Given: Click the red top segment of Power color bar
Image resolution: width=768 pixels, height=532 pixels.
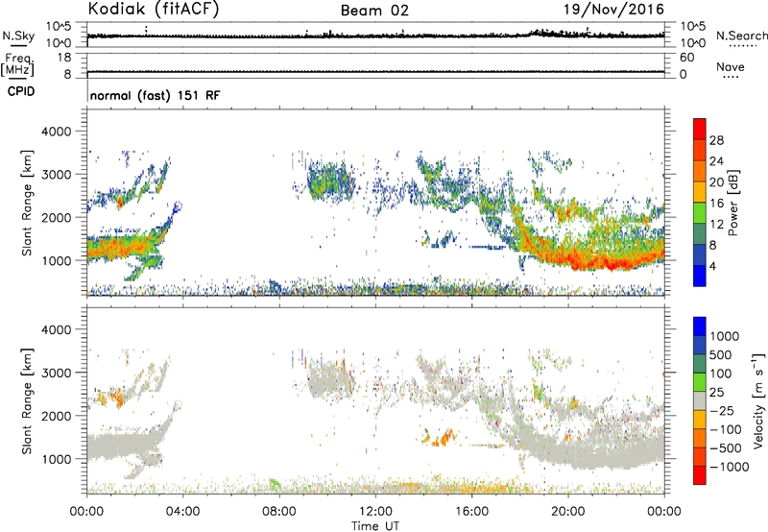Looking at the screenshot, I should tap(700, 129).
